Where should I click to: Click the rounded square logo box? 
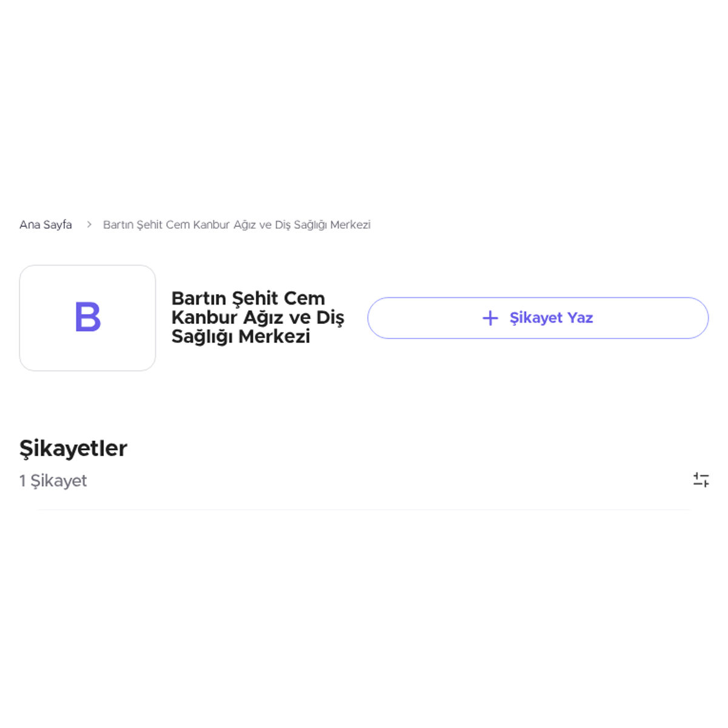point(87,318)
